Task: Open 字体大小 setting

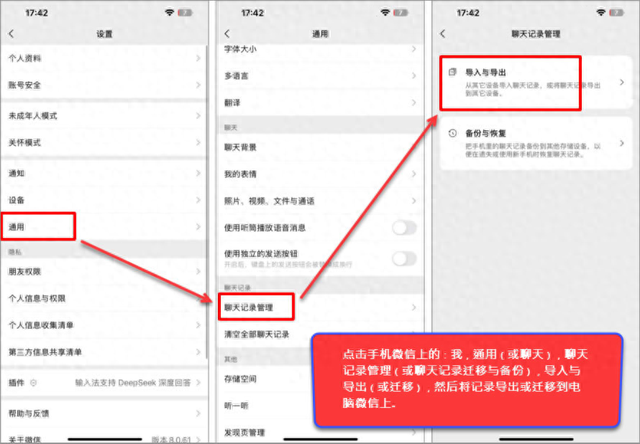Action: (x=320, y=51)
